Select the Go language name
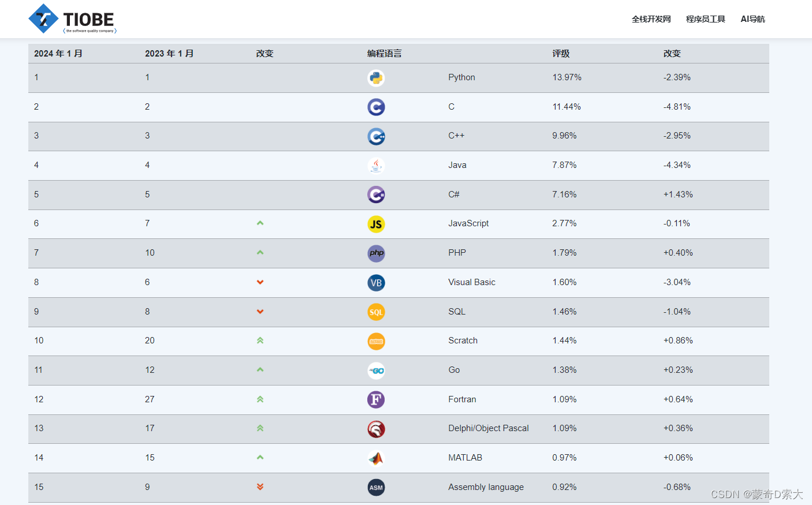The height and width of the screenshot is (505, 812). point(454,370)
